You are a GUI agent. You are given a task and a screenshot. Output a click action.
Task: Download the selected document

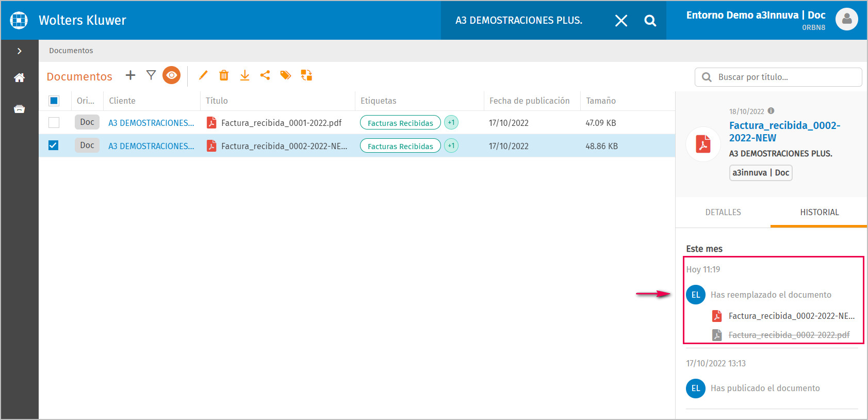pyautogui.click(x=244, y=75)
